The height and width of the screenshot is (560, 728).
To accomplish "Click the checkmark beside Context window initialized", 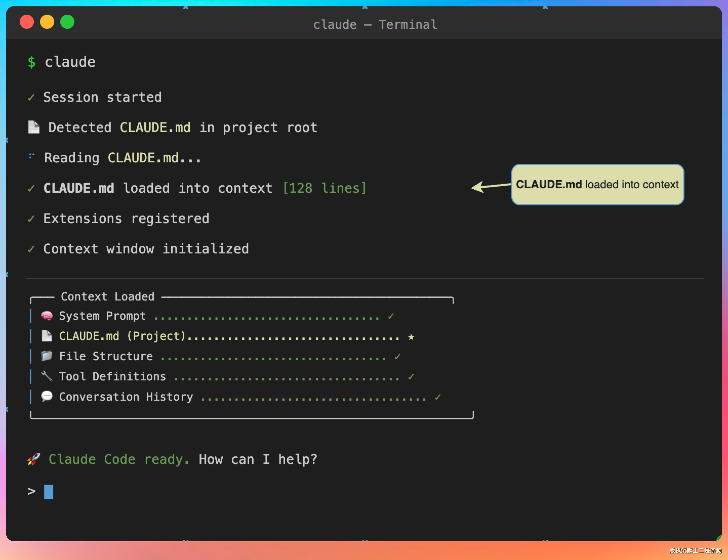I will 31,249.
